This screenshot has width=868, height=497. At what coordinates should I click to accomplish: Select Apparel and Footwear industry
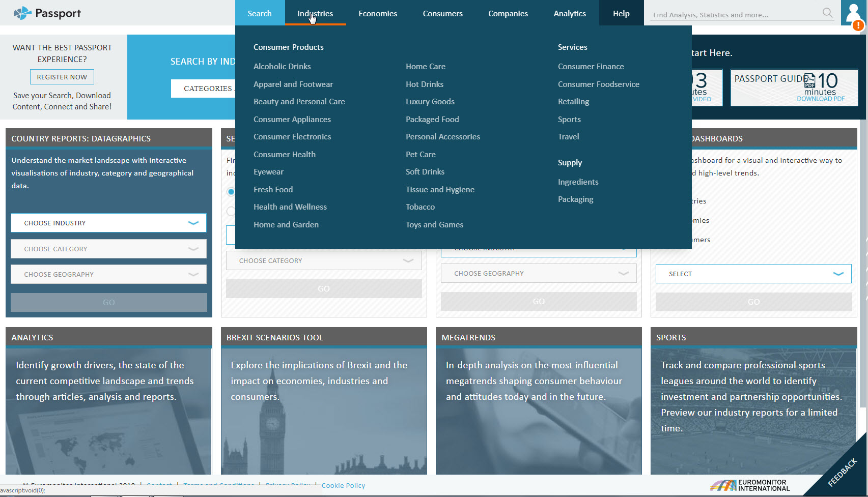[x=293, y=84]
